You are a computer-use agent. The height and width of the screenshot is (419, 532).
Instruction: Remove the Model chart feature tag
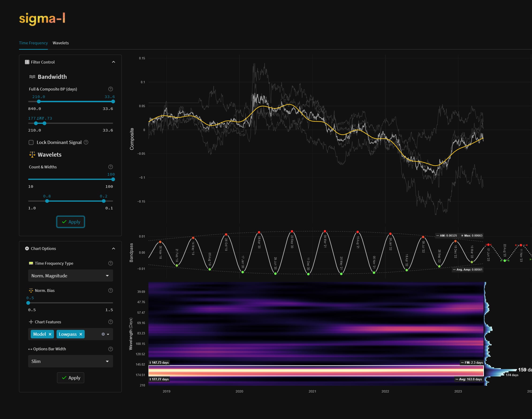coord(50,334)
